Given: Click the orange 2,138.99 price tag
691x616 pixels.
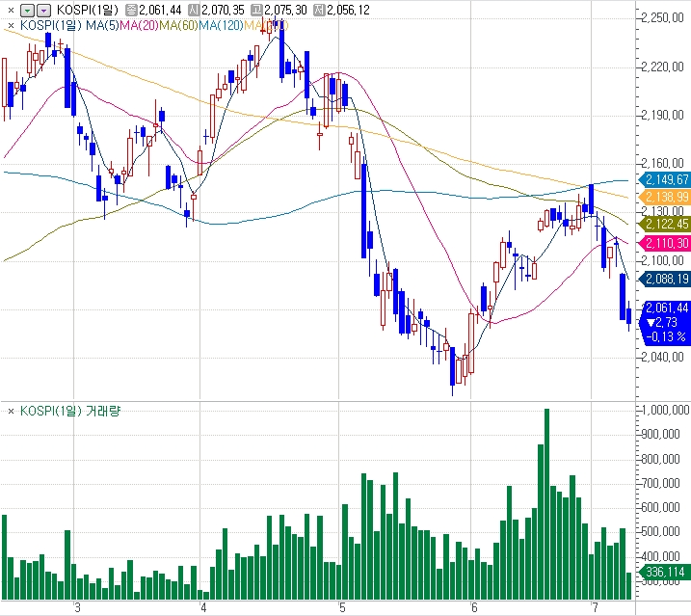Looking at the screenshot, I should point(664,197).
